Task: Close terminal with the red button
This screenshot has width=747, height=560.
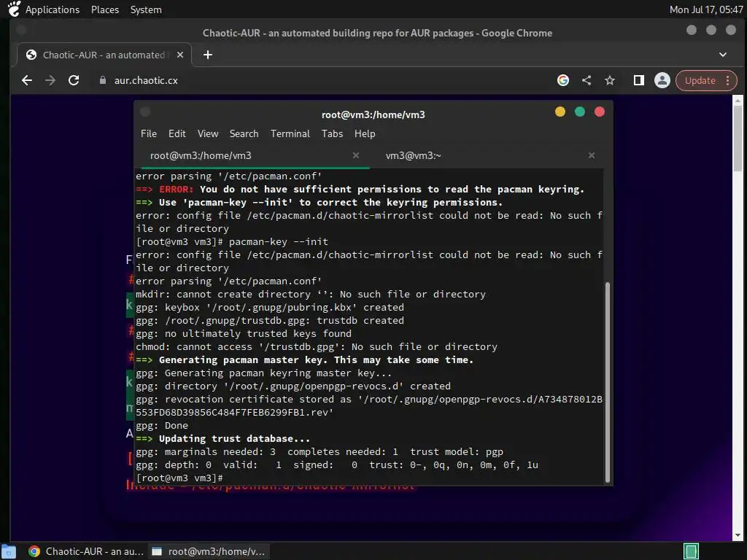Action: (600, 112)
